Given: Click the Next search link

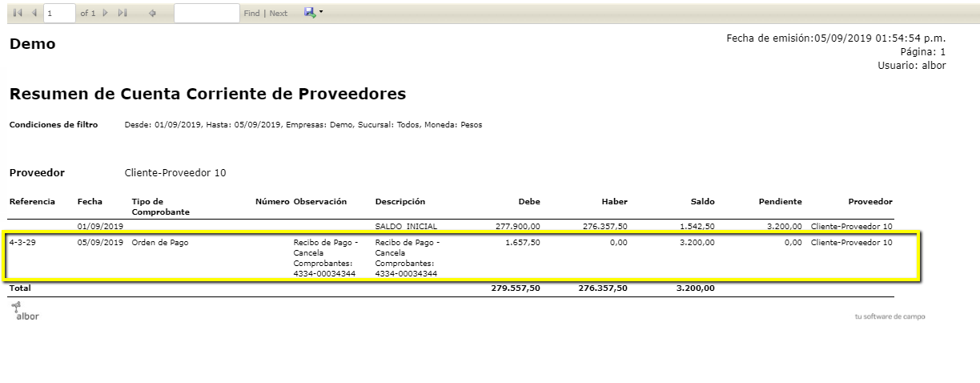Looking at the screenshot, I should pos(278,14).
